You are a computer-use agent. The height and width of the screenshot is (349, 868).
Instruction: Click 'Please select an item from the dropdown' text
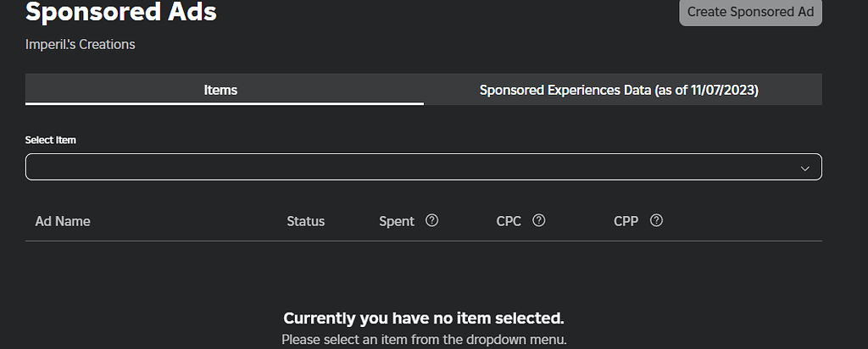[424, 339]
